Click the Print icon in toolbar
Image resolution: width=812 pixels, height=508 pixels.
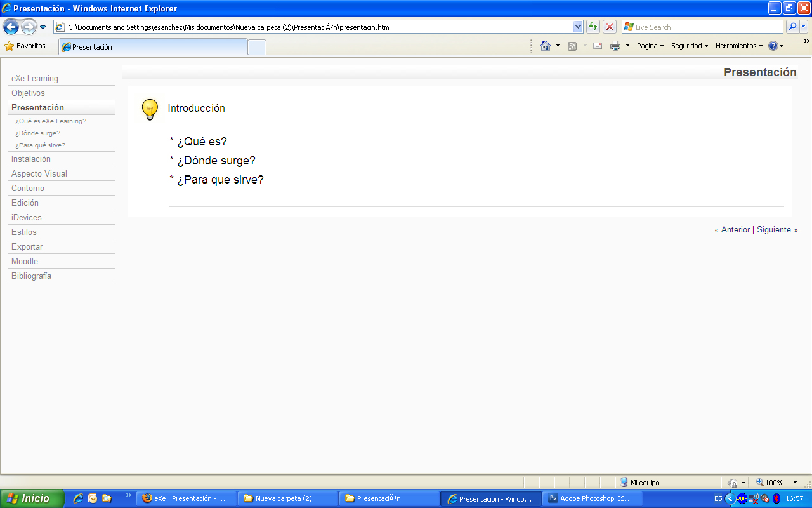[x=615, y=46]
